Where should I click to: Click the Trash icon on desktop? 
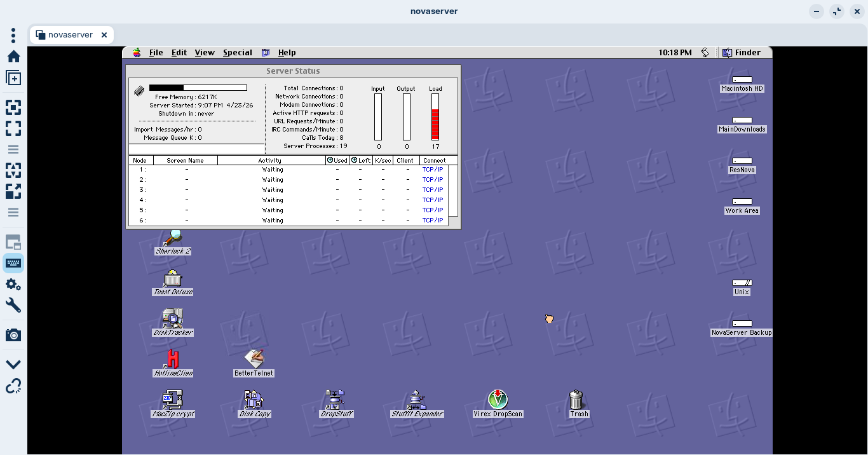pyautogui.click(x=576, y=401)
